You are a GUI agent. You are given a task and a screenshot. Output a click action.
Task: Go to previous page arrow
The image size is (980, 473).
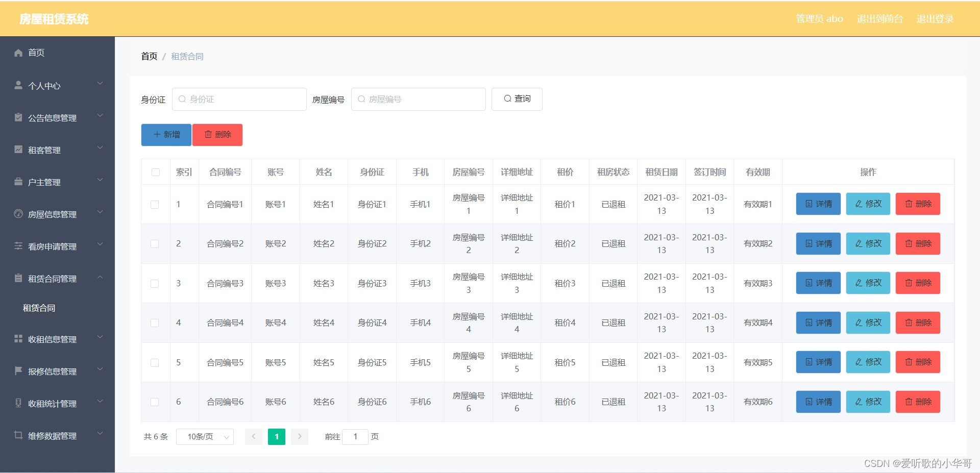254,437
